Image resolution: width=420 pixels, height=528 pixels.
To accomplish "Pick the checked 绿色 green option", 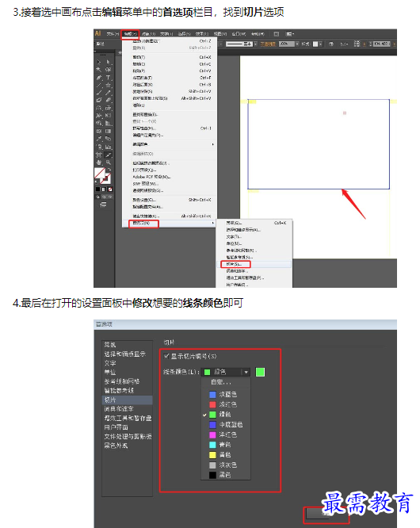I will (226, 415).
